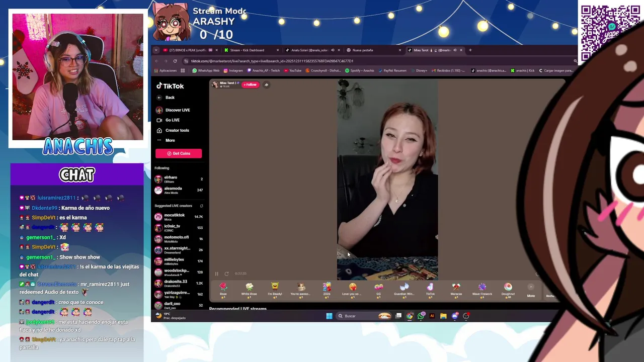The width and height of the screenshot is (644, 362).
Task: Switch to the Analu Solari TikTok tab
Action: 312,50
